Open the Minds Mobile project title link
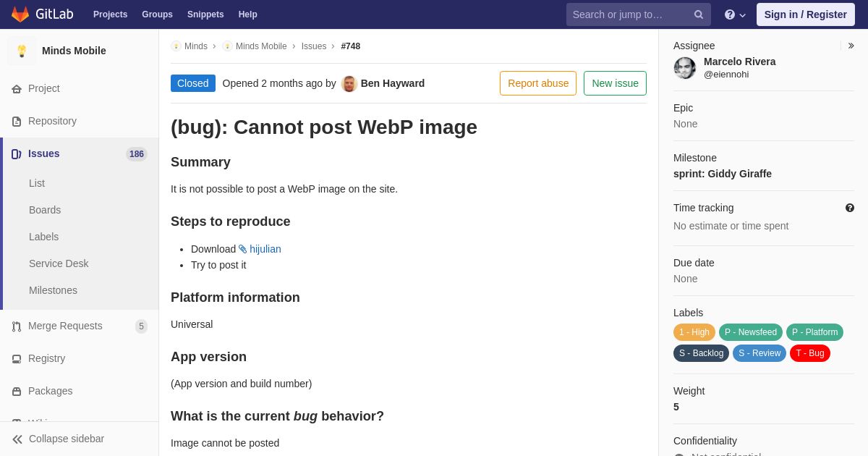The height and width of the screenshot is (456, 868). [74, 51]
